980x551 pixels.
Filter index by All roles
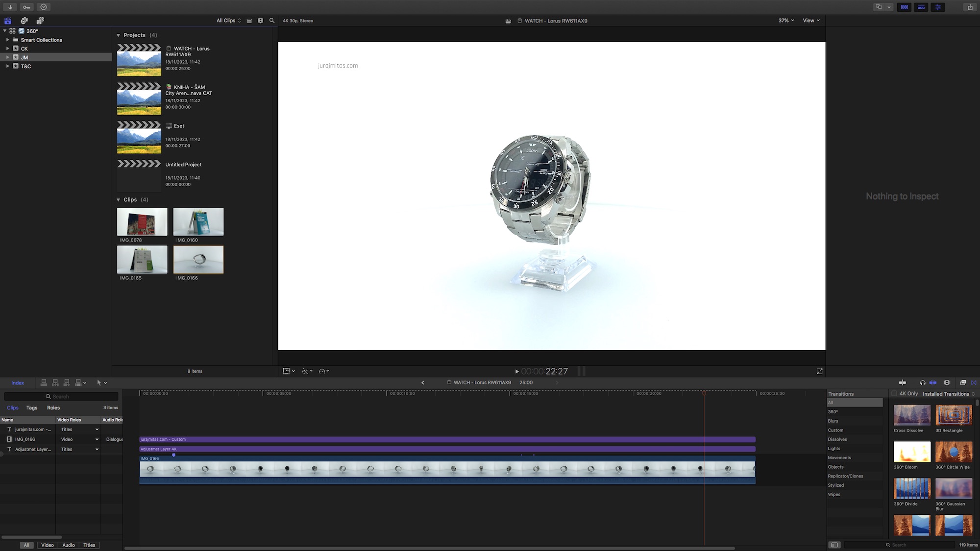click(26, 545)
